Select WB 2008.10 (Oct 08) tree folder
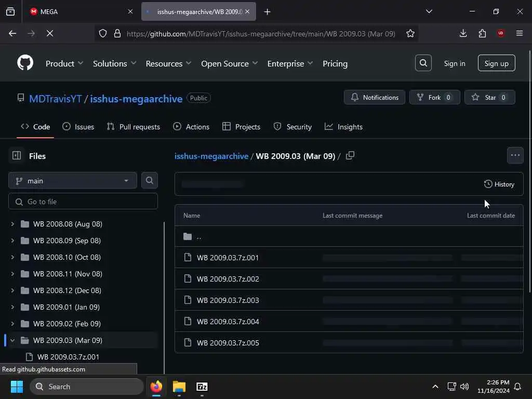Viewport: 532px width, 399px height. click(67, 257)
